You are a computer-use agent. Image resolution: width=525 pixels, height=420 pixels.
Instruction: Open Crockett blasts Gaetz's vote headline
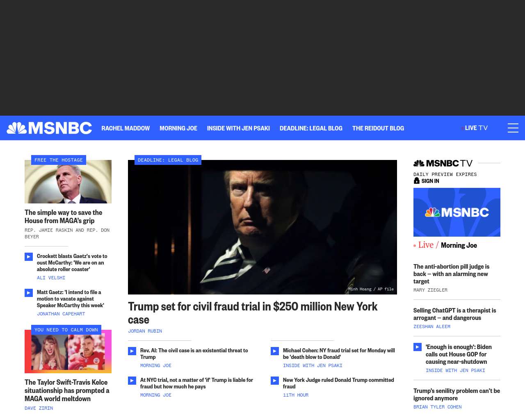tap(72, 262)
